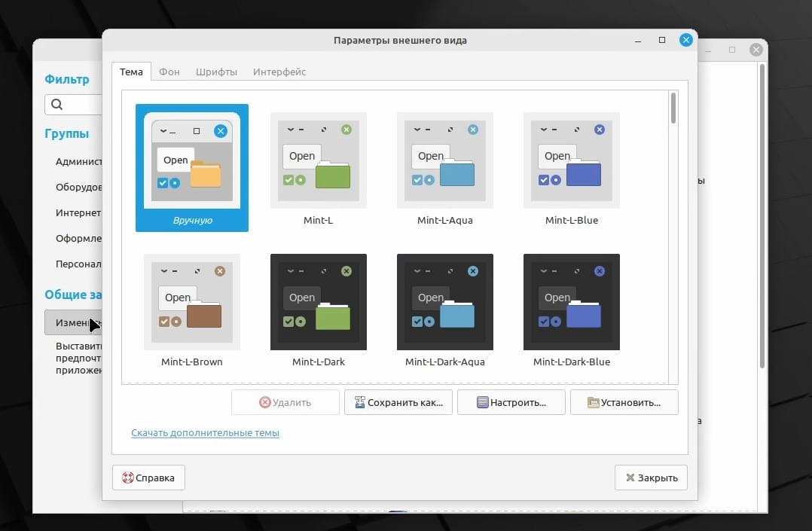Click the Фильтр search field
Image resolution: width=812 pixels, height=531 pixels.
click(x=74, y=105)
